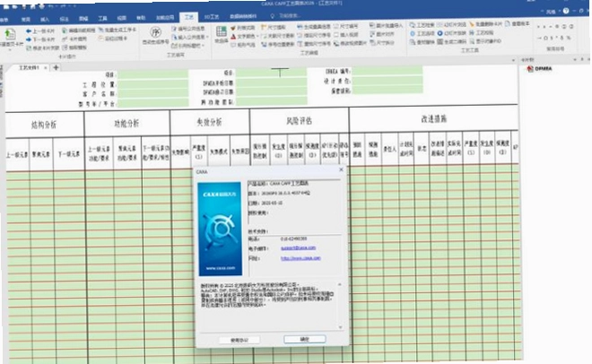Click the 使用协议 button in the about dialog
592x364 pixels.
[239, 340]
